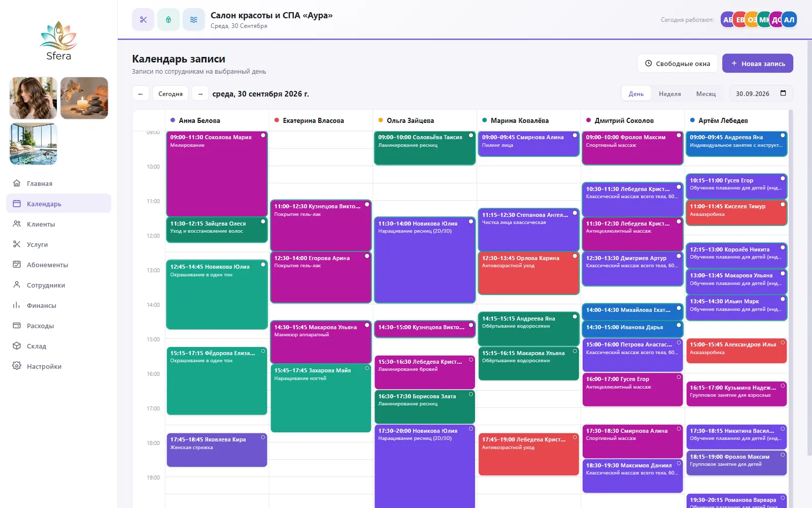Switch to Неделя view tab
This screenshot has height=508, width=812.
click(670, 94)
